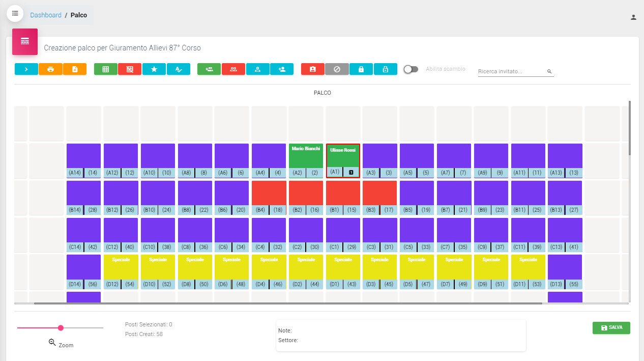Click the green grid icon button
Viewport: 644px width, 361px height.
(106, 69)
